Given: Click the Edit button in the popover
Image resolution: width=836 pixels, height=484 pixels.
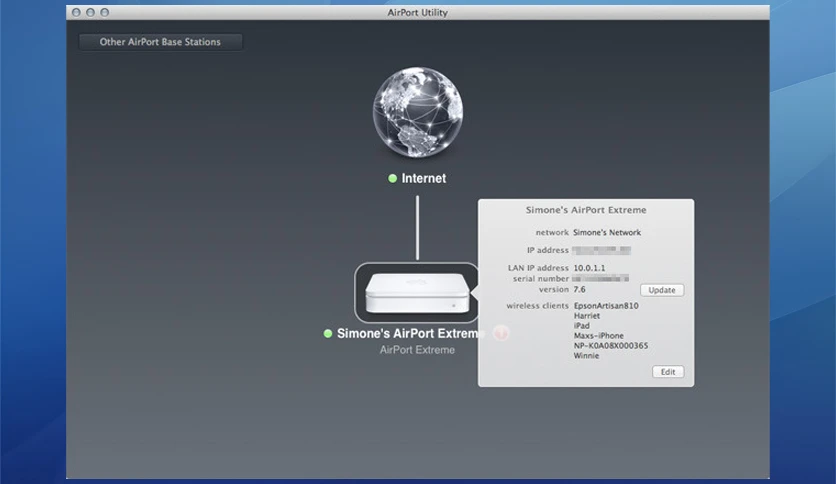Looking at the screenshot, I should tap(668, 372).
